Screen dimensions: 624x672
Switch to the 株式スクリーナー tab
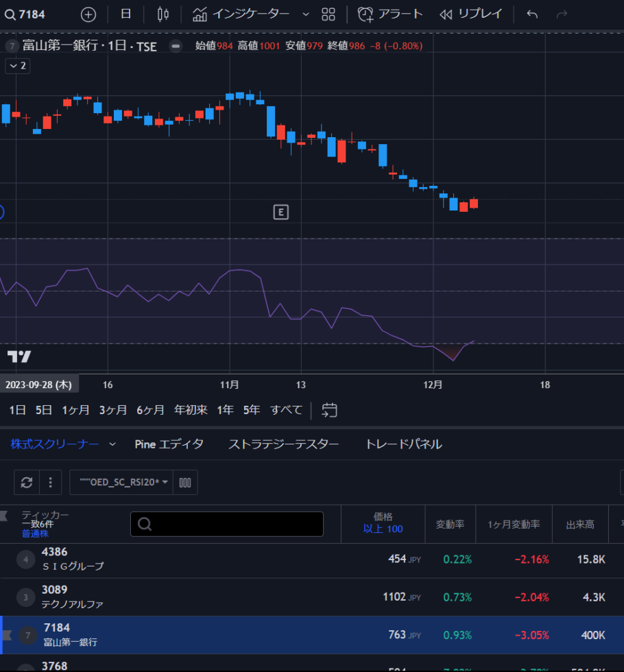[55, 444]
